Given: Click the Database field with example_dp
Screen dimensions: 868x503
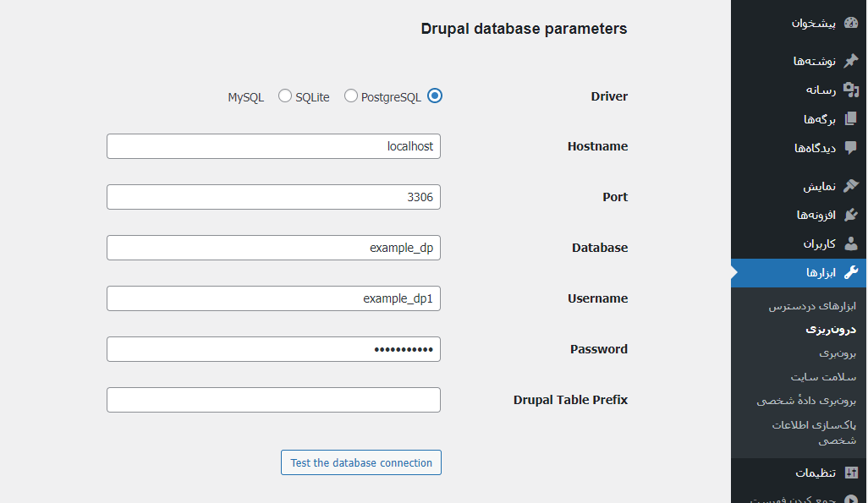Looking at the screenshot, I should pos(273,248).
